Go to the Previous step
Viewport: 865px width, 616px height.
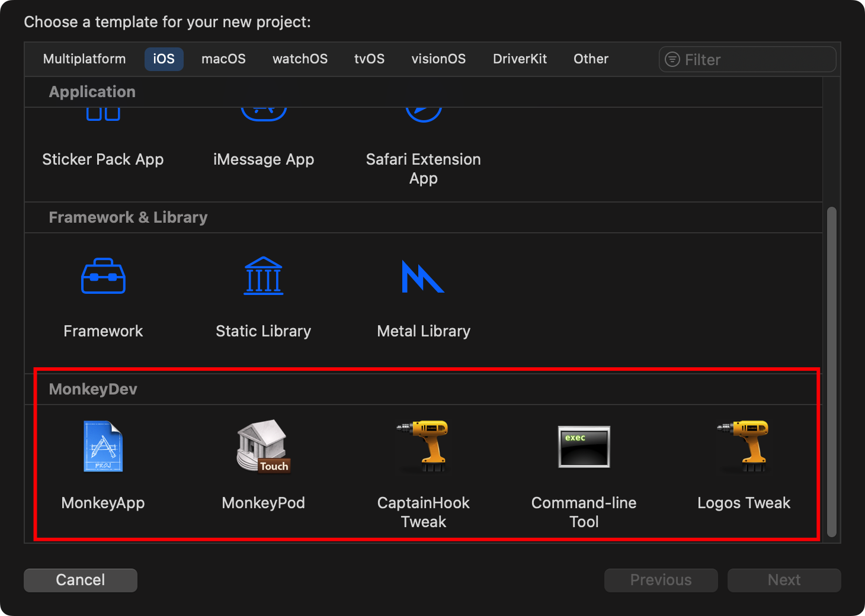point(661,580)
